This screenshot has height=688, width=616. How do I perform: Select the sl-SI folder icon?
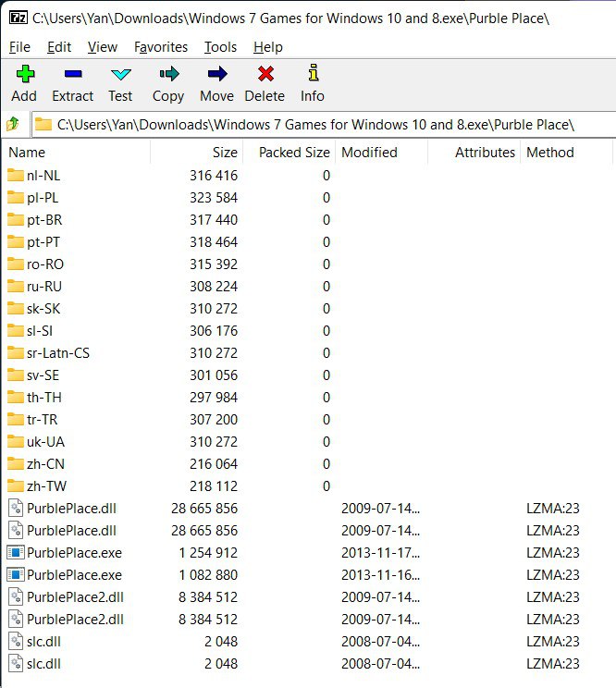tap(16, 330)
